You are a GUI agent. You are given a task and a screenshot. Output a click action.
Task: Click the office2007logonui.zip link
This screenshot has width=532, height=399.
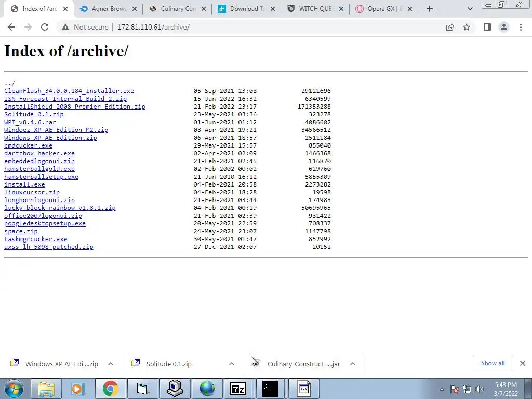tap(43, 216)
